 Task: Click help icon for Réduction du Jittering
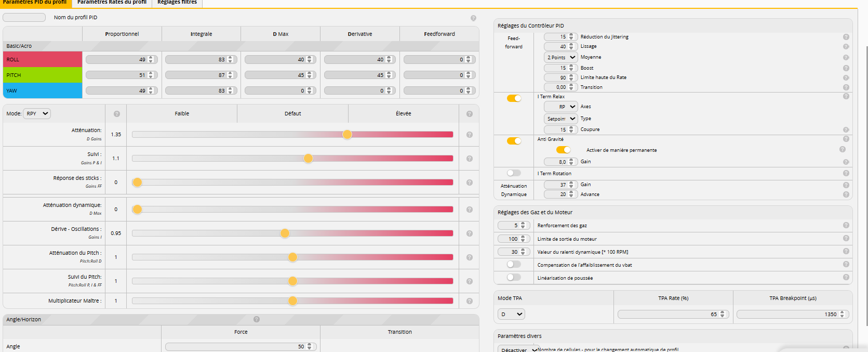point(846,37)
